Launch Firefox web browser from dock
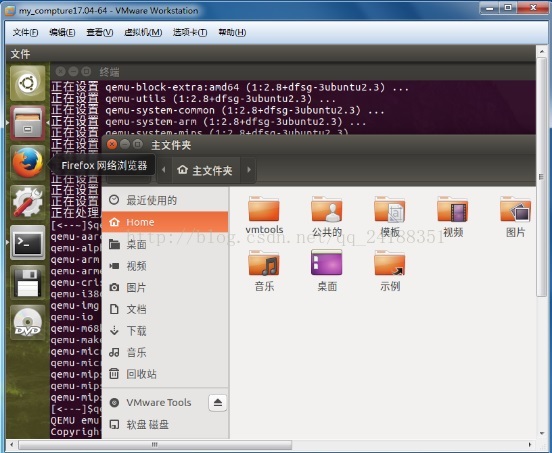This screenshot has height=453, width=552. pos(27,163)
